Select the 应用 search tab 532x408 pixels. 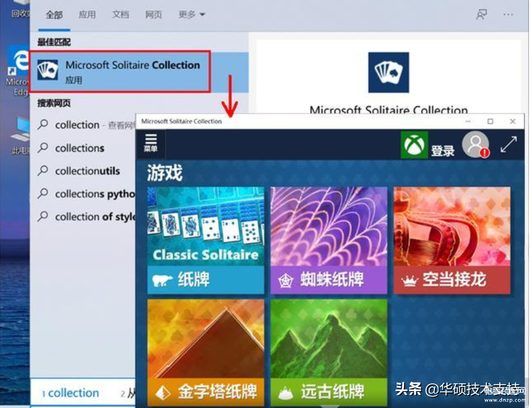click(x=87, y=14)
